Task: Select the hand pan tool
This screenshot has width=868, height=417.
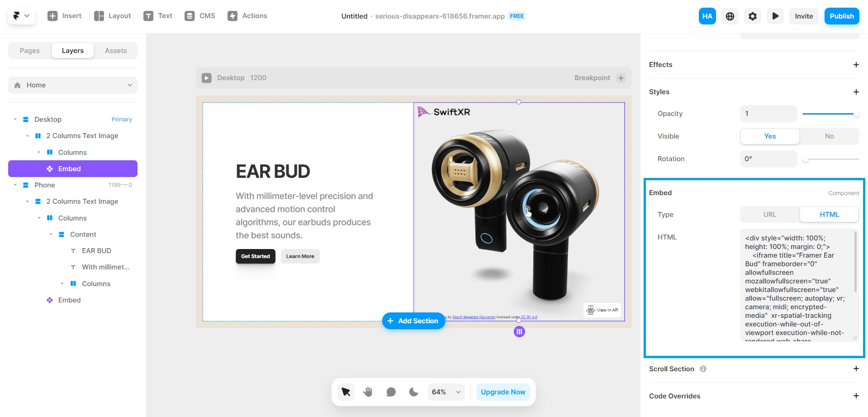Action: coord(368,392)
